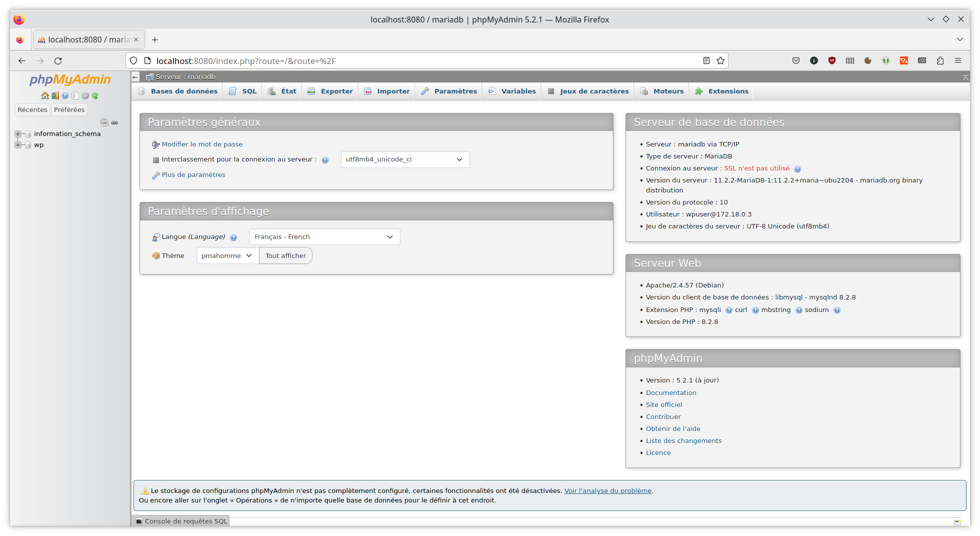The width and height of the screenshot is (980, 536).
Task: Log out using the exit door icon
Action: [55, 95]
